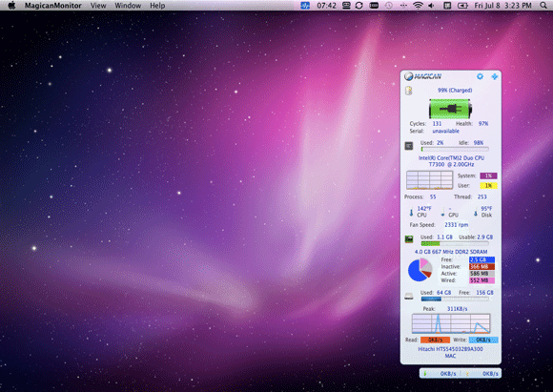The image size is (553, 392).
Task: Click the CPU usage progress bar
Action: tap(455, 149)
